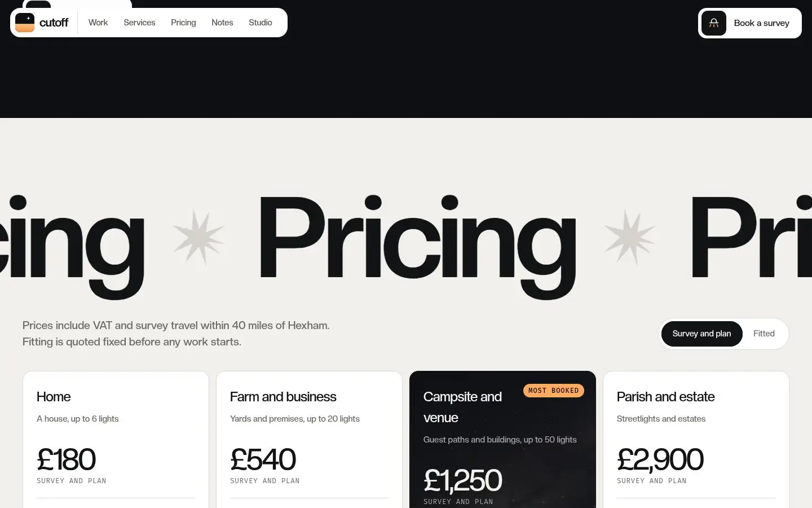Select the Farm and business card title
Image resolution: width=812 pixels, height=508 pixels.
coord(283,397)
